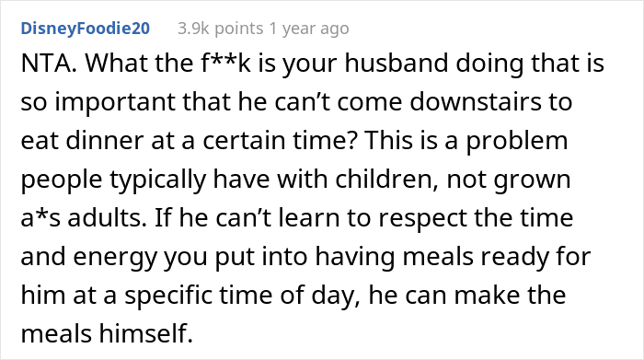
Task: Open DisneyFoodie20's user profile
Action: pos(85,29)
